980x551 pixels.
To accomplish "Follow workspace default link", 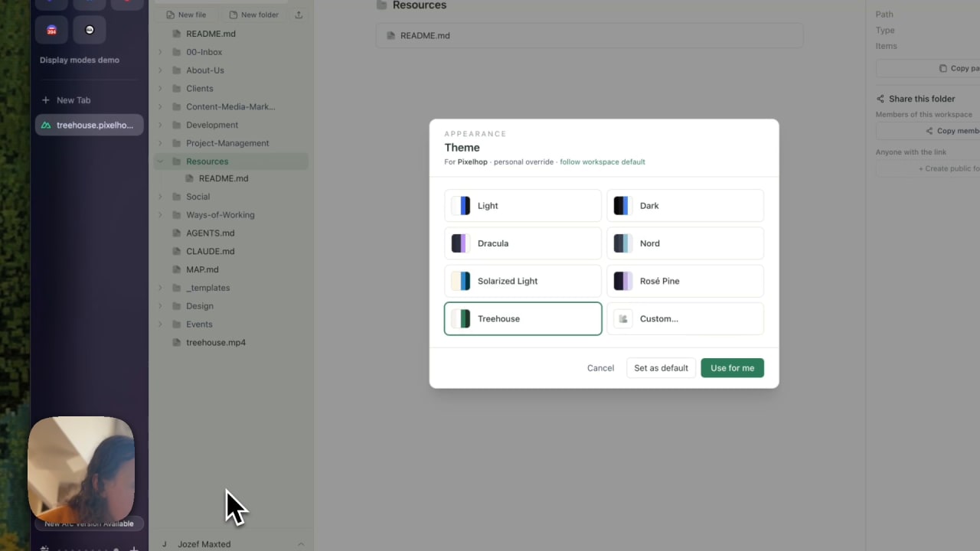I will tap(603, 162).
